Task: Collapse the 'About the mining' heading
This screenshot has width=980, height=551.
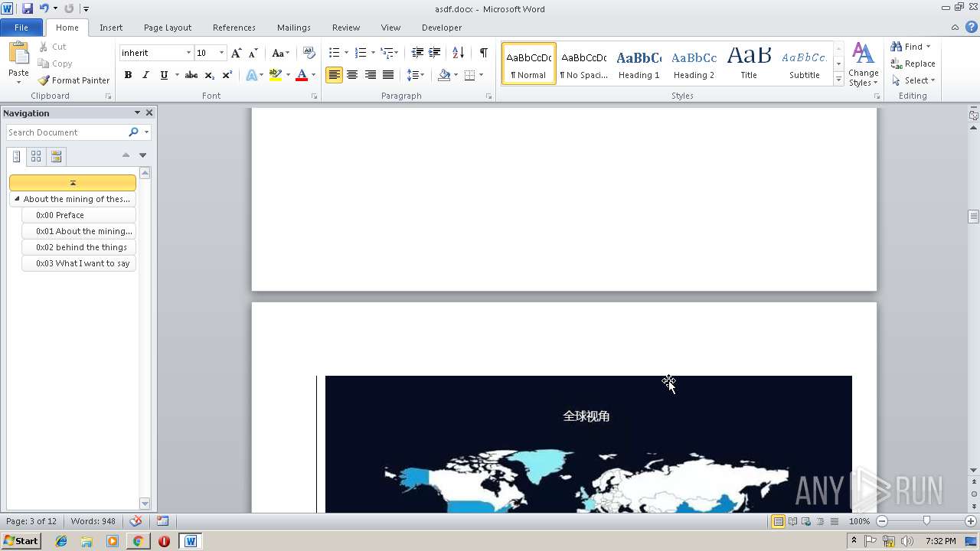Action: (x=17, y=199)
